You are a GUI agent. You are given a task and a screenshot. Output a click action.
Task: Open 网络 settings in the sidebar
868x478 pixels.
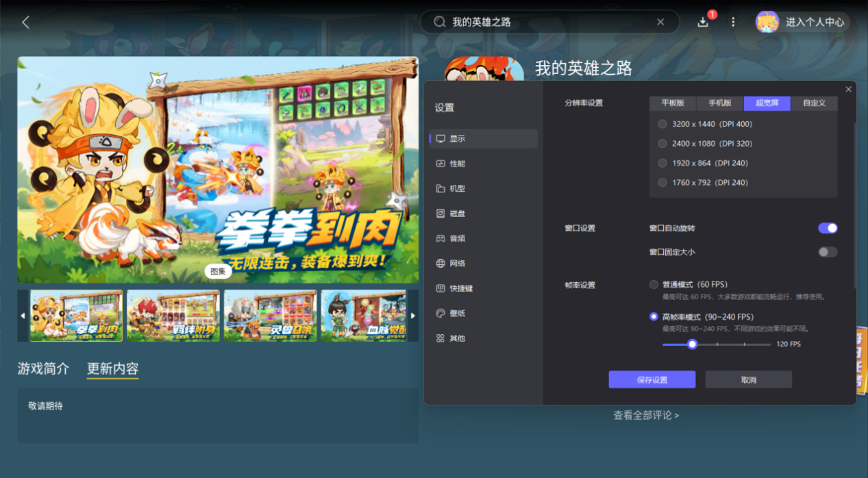[484, 264]
